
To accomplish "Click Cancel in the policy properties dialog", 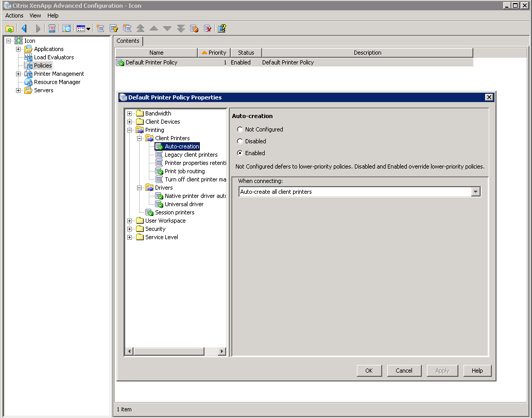I will (x=404, y=371).
